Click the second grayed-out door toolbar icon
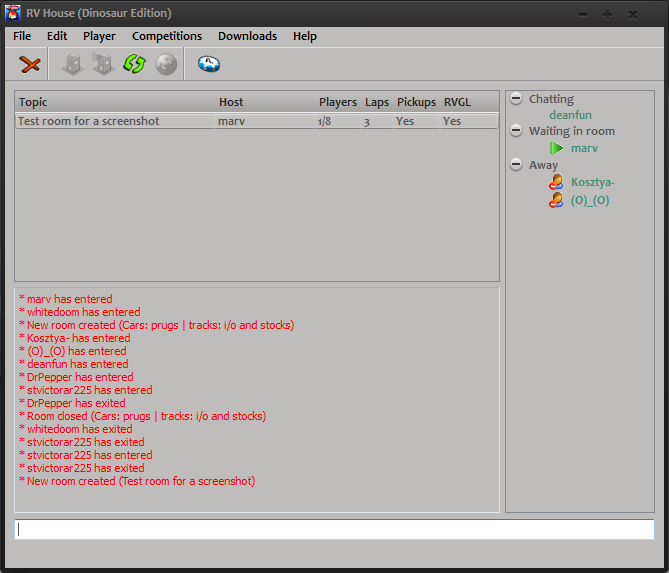This screenshot has height=573, width=669. 102,65
